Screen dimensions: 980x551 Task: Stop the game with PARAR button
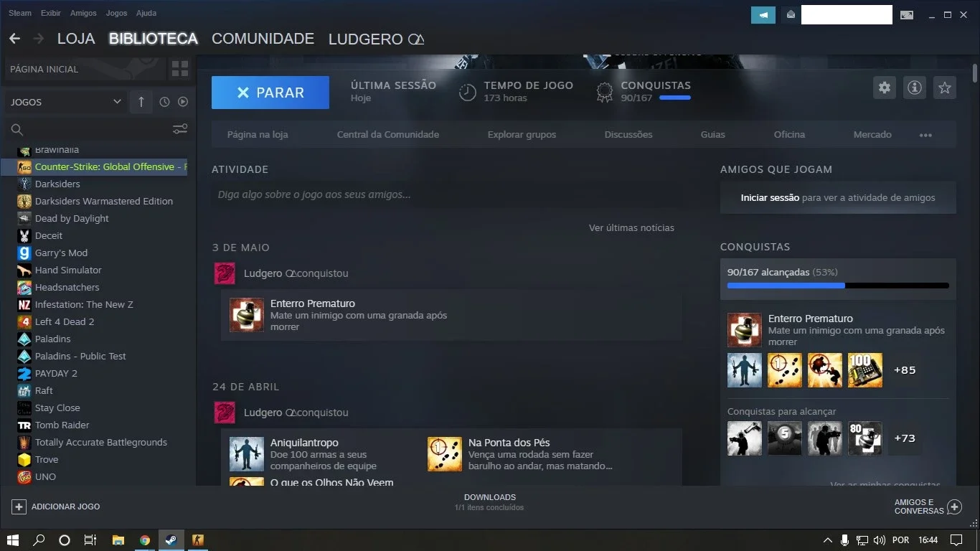[x=270, y=93]
